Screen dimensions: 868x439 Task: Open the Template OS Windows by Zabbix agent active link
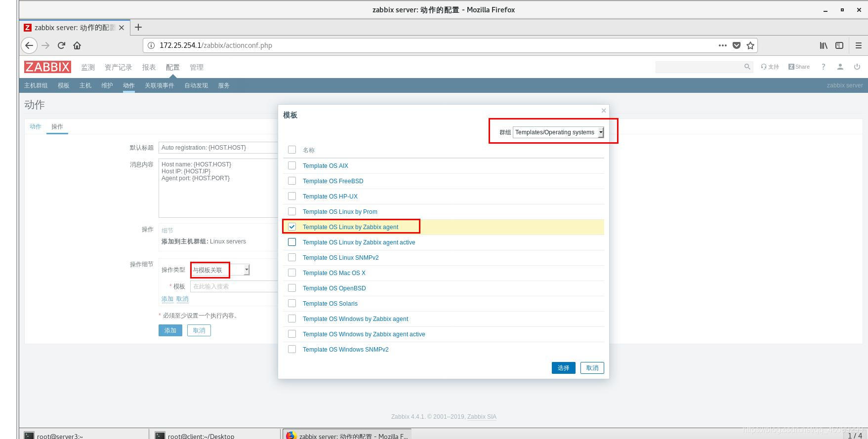[x=364, y=334]
